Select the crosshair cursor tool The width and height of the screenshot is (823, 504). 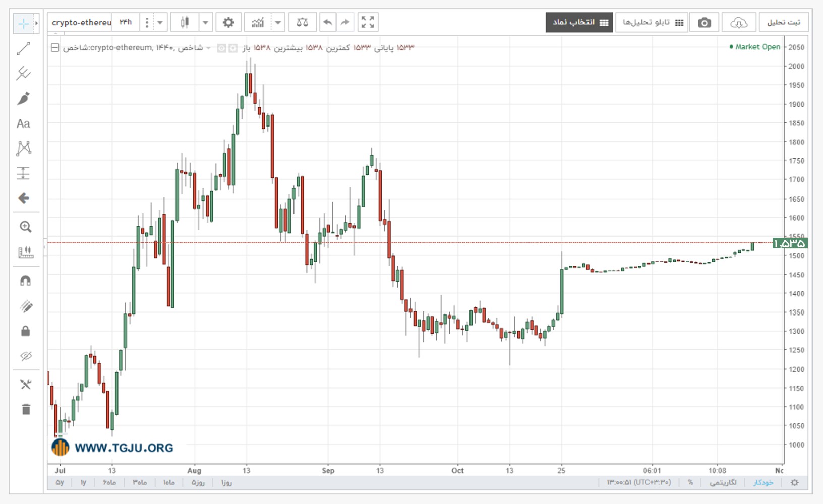pyautogui.click(x=23, y=23)
